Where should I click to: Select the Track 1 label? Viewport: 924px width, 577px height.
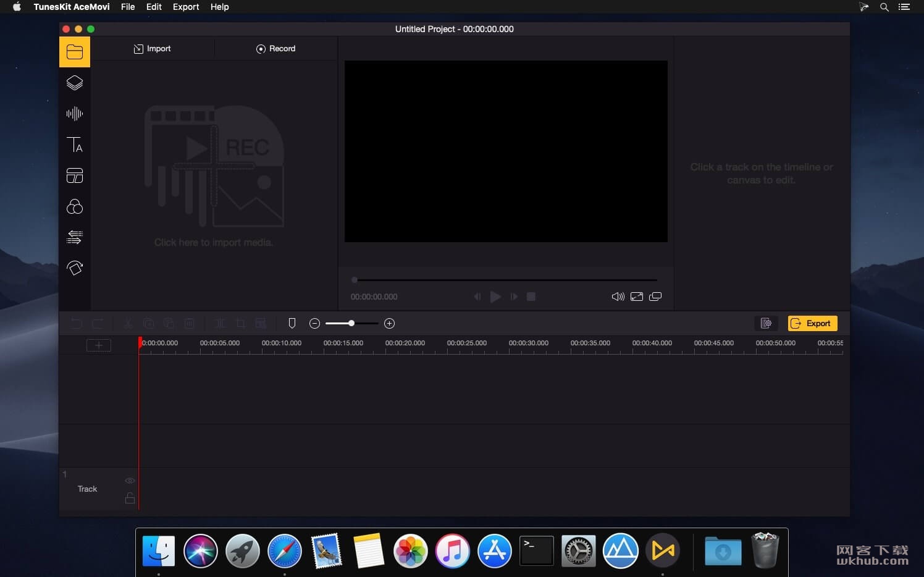(x=87, y=489)
